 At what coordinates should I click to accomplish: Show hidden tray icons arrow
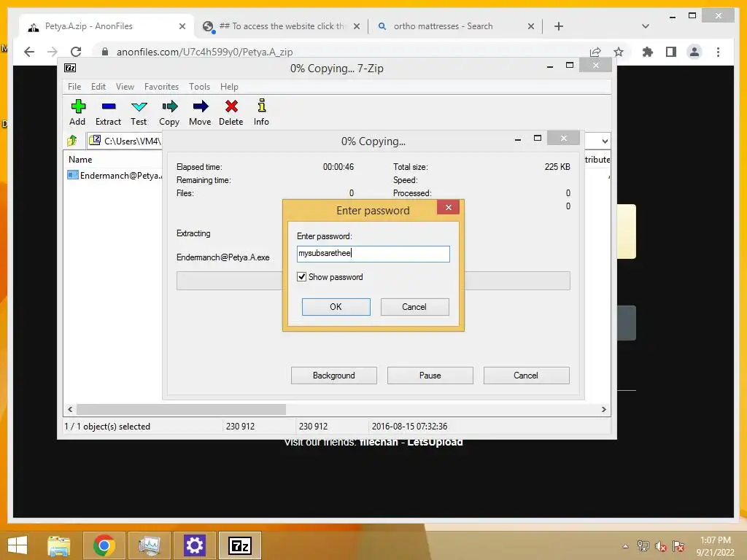[x=625, y=547]
